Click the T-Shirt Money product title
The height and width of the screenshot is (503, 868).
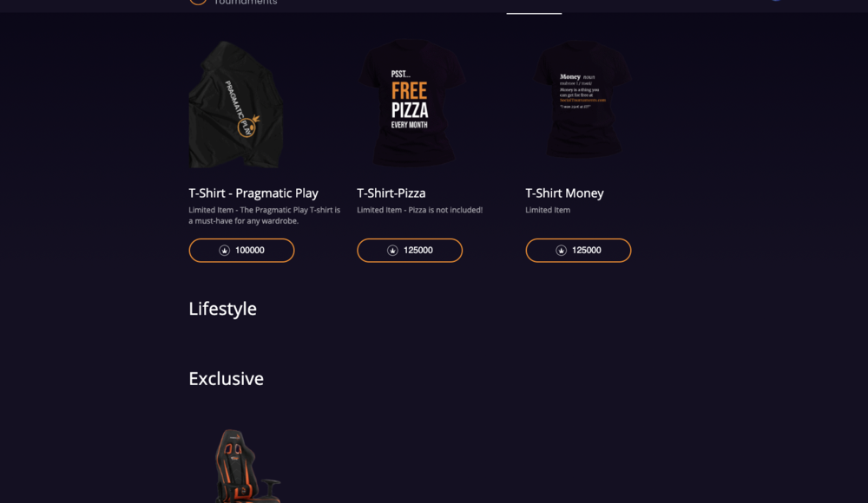(x=564, y=193)
